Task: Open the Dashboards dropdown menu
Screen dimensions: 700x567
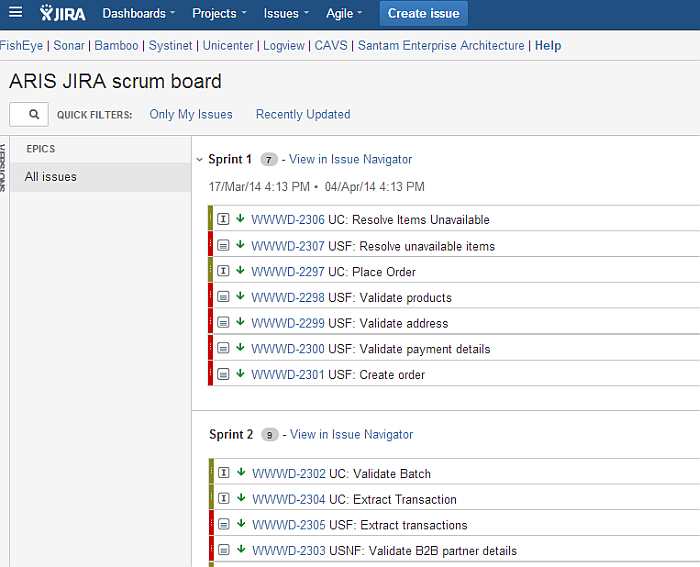Action: pos(138,13)
